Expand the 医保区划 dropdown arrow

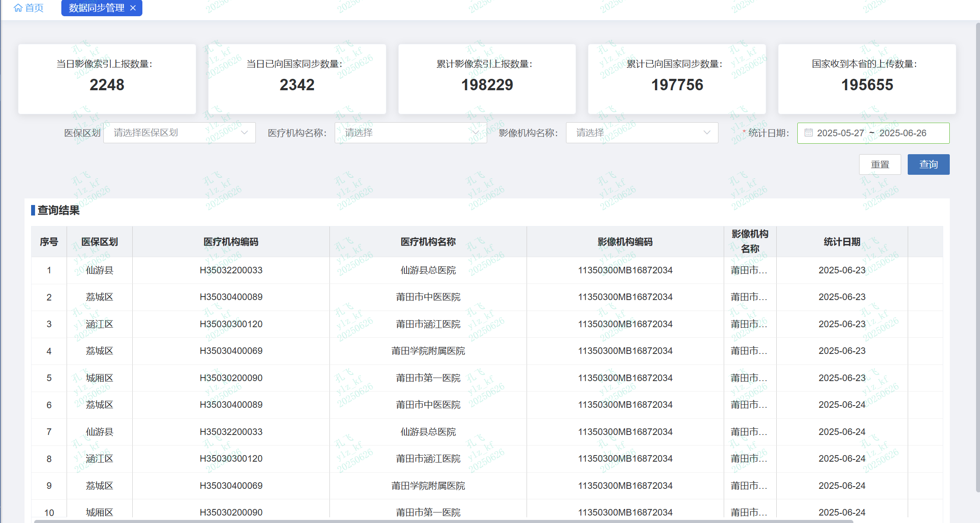tap(244, 133)
